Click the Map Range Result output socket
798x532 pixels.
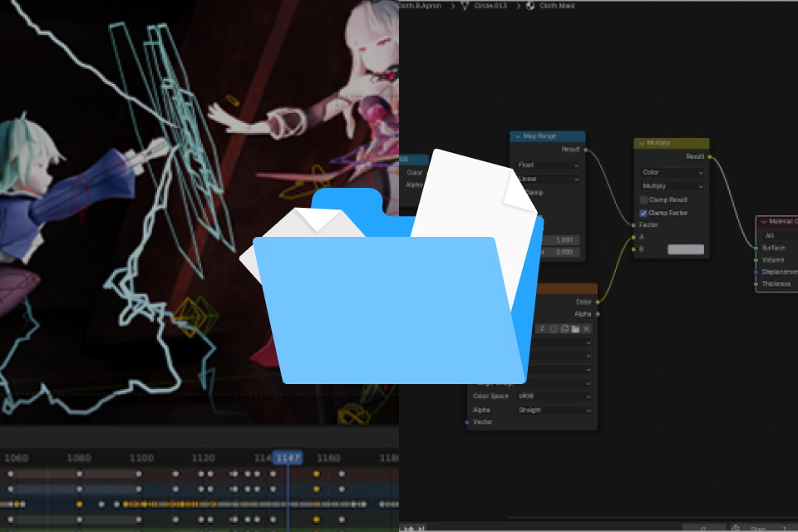586,150
